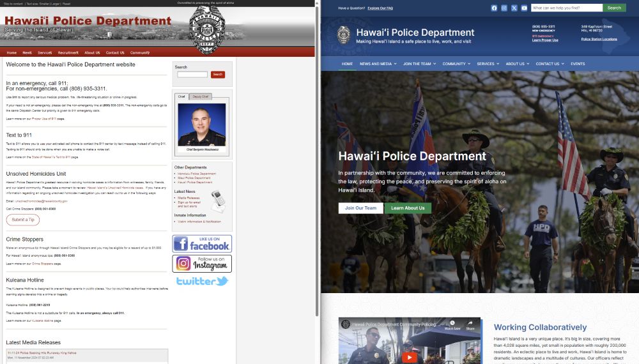639x364 pixels.
Task: Select Recruitment in the red navigation bar
Action: pyautogui.click(x=68, y=52)
